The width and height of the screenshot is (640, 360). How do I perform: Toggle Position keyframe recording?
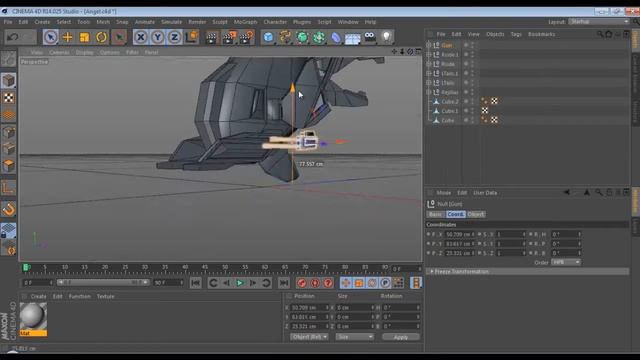click(x=346, y=283)
